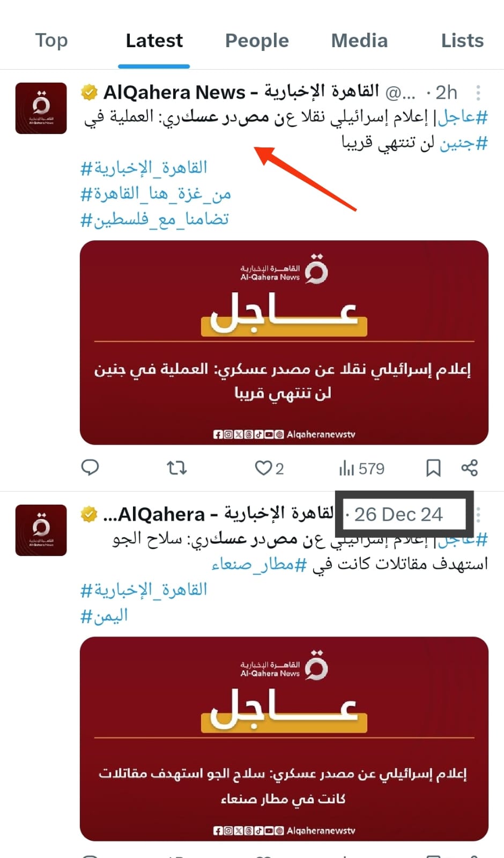The width and height of the screenshot is (504, 858).
Task: Open AlQahera News avatar on second tweet
Action: point(41,530)
